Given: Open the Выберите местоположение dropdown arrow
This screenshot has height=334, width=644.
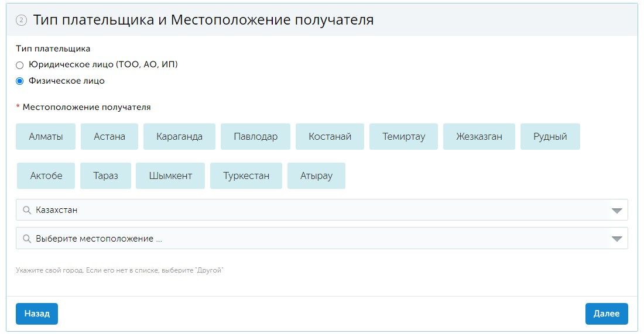Looking at the screenshot, I should [x=616, y=238].
